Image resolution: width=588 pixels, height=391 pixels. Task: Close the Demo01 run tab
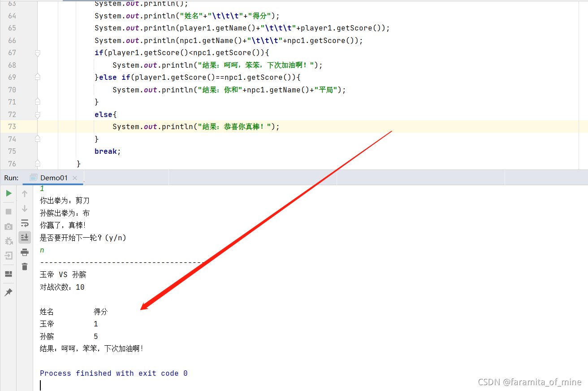pyautogui.click(x=75, y=178)
